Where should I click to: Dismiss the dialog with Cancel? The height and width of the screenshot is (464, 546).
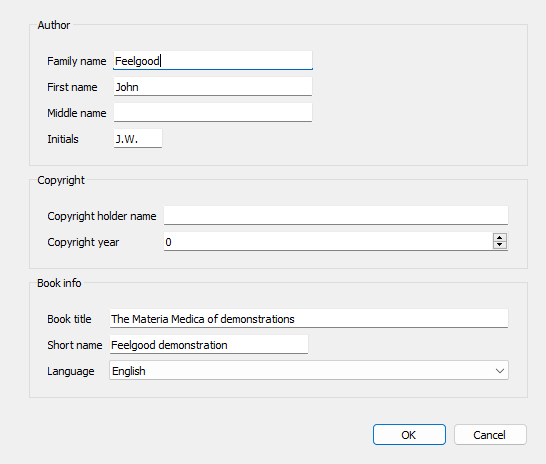(490, 434)
